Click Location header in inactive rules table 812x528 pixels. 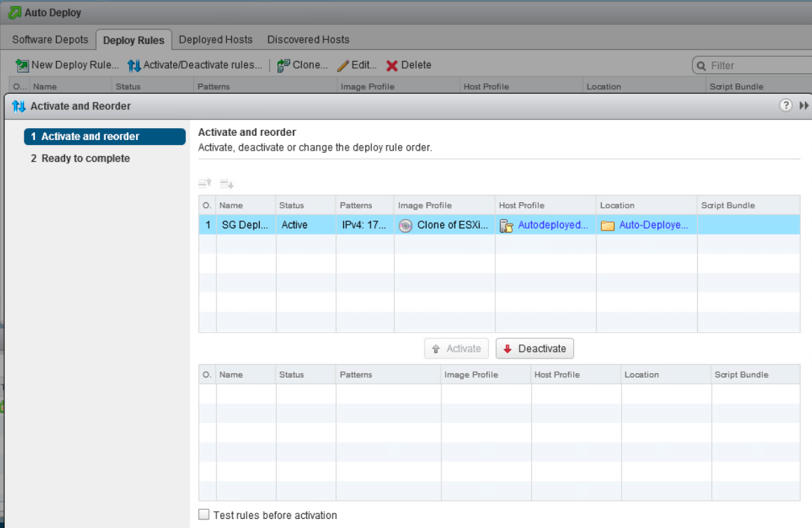tap(666, 375)
